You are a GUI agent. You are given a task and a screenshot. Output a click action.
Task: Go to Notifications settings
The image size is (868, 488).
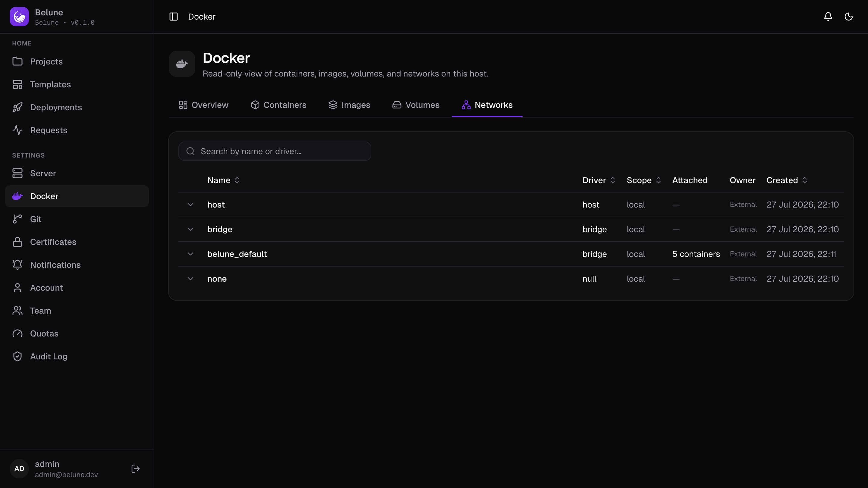[77, 265]
